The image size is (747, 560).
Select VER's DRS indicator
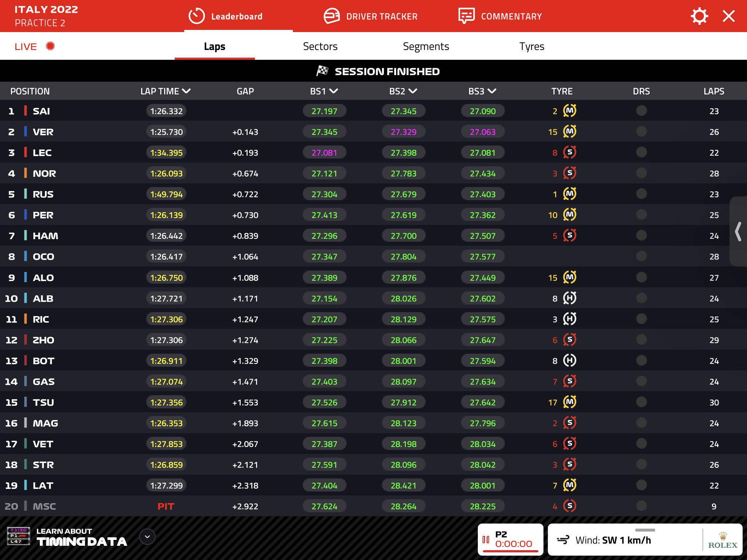pyautogui.click(x=641, y=131)
